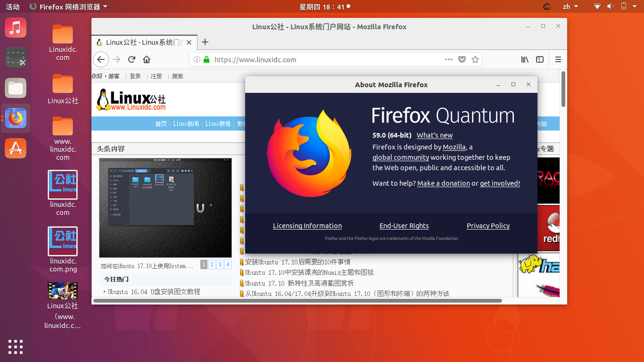Image resolution: width=644 pixels, height=362 pixels.
Task: Select the Linux公社 video file on desktop
Action: pos(63,305)
